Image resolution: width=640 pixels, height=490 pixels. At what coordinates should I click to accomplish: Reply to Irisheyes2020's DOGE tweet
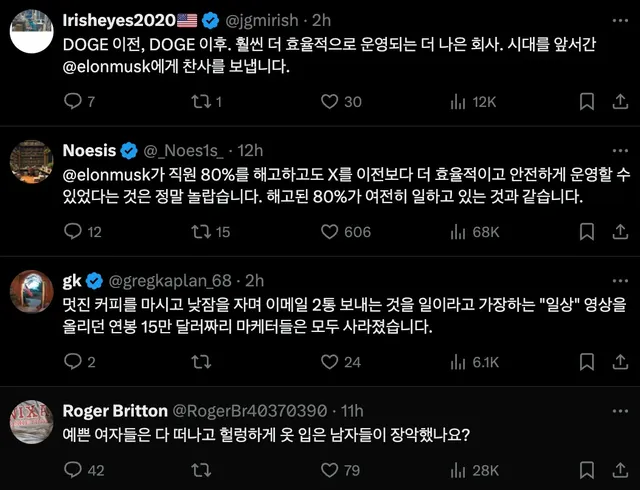(72, 101)
